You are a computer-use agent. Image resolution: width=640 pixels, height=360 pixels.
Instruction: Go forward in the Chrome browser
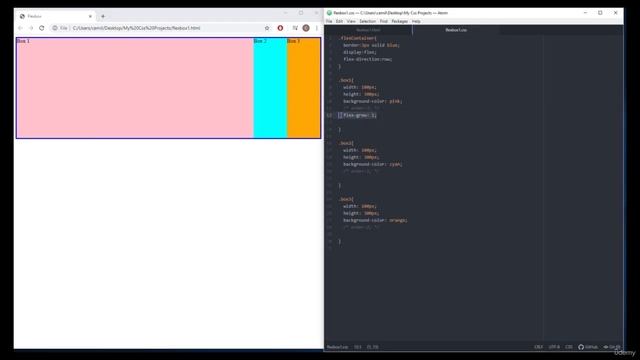click(x=31, y=28)
